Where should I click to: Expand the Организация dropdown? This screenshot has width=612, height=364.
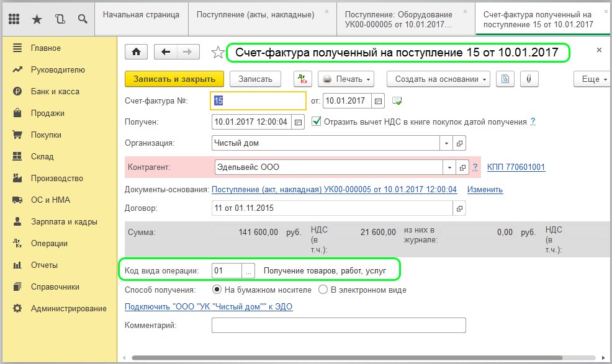[x=446, y=143]
